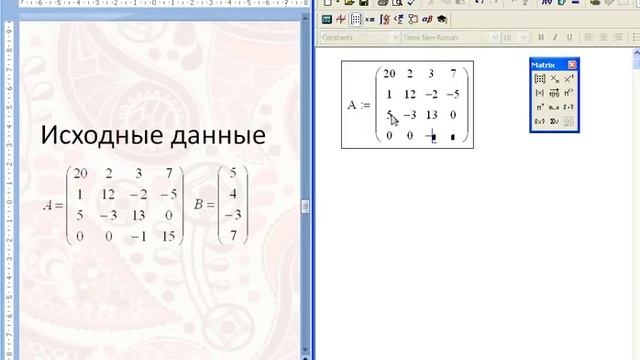Click the Print Preview icon in Mathcad toolbar
The height and width of the screenshot is (360, 640).
397,3
